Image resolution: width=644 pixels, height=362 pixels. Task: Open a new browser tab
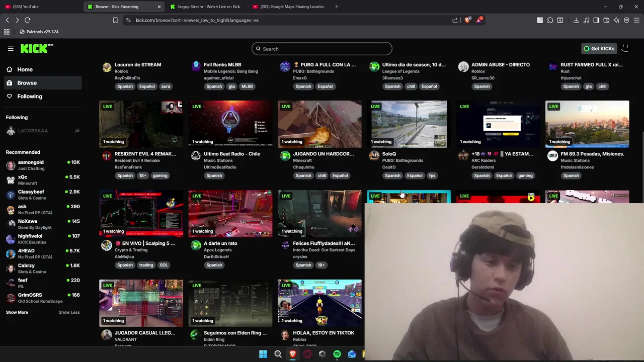point(337,7)
